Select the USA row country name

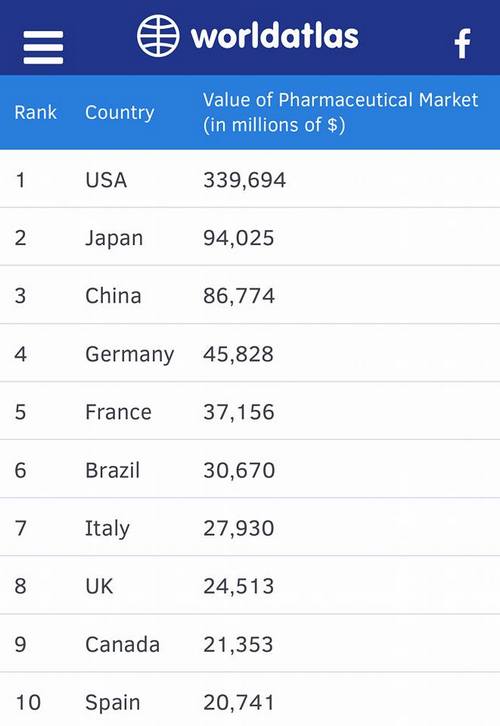coord(106,180)
